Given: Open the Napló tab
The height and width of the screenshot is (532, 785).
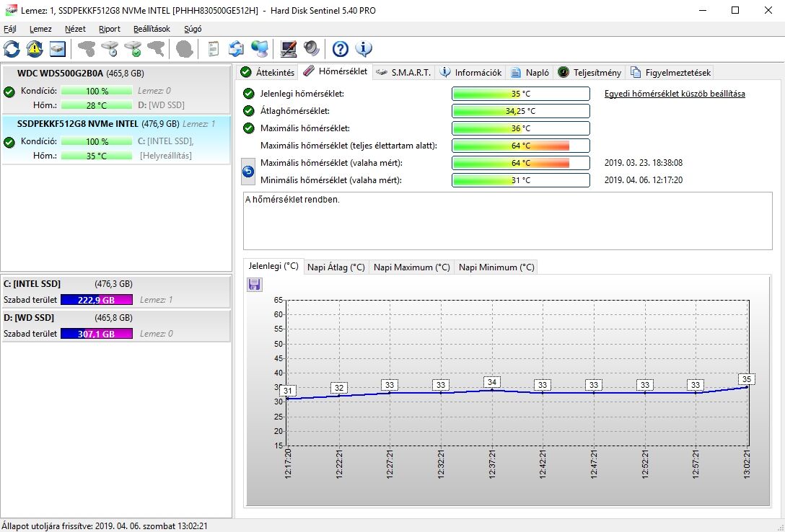Looking at the screenshot, I should [530, 73].
